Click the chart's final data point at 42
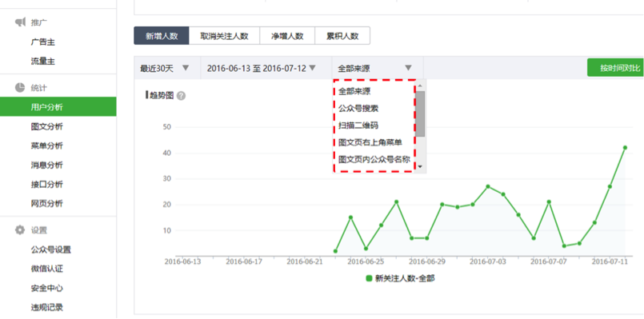Image resolution: width=644 pixels, height=319 pixels. coord(625,147)
